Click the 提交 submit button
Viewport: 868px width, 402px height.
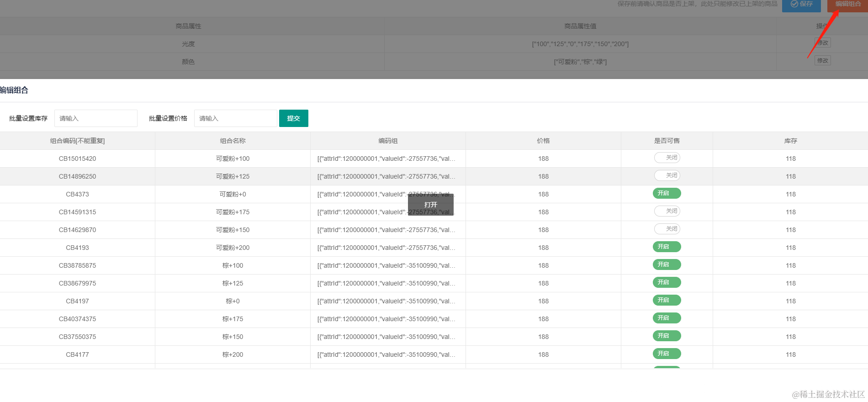coord(294,118)
